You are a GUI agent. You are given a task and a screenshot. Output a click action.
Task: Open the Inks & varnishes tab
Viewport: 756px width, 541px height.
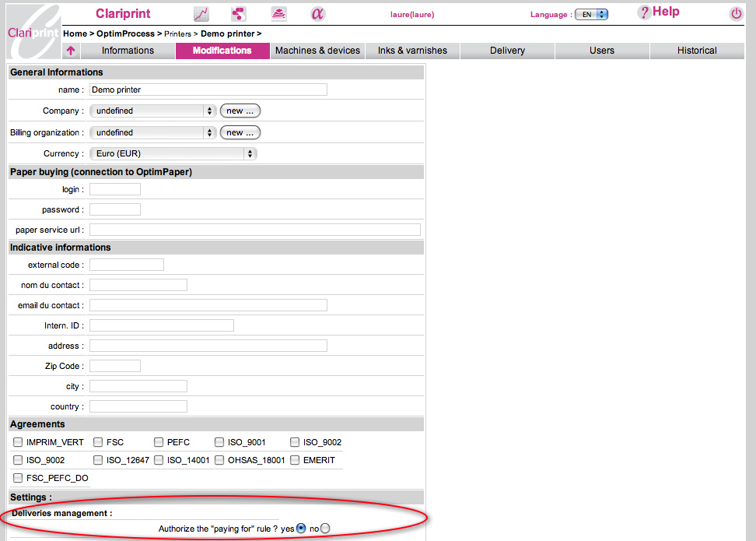(x=412, y=51)
